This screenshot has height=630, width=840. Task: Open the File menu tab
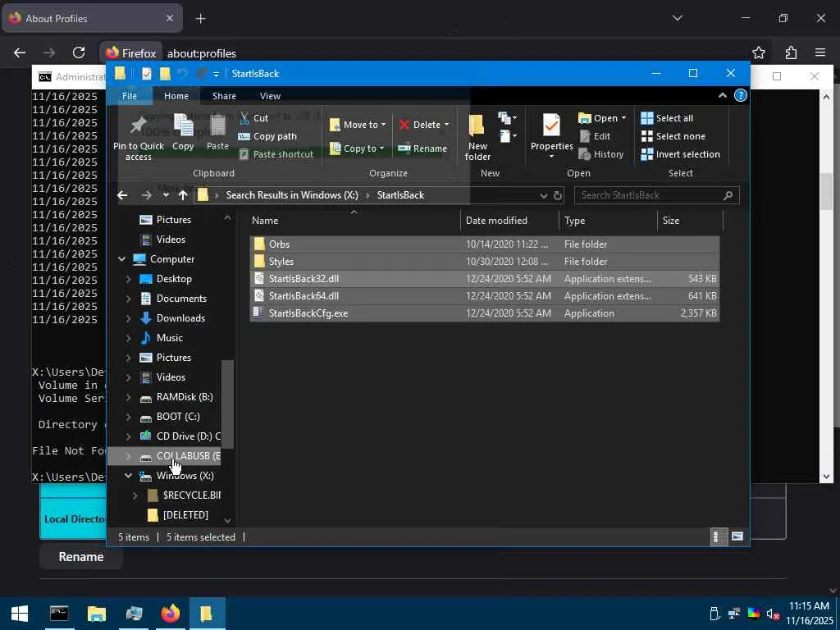130,96
